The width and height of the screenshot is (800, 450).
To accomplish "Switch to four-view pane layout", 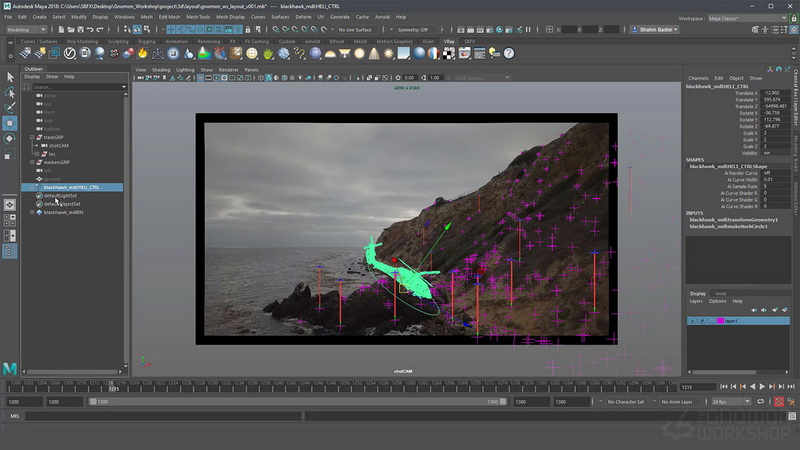I will click(x=10, y=220).
